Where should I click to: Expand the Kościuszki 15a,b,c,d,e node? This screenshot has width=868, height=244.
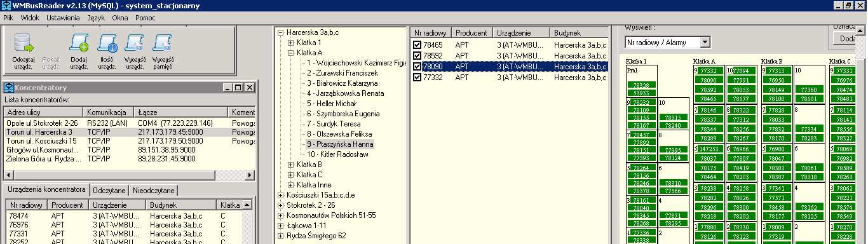click(x=280, y=195)
